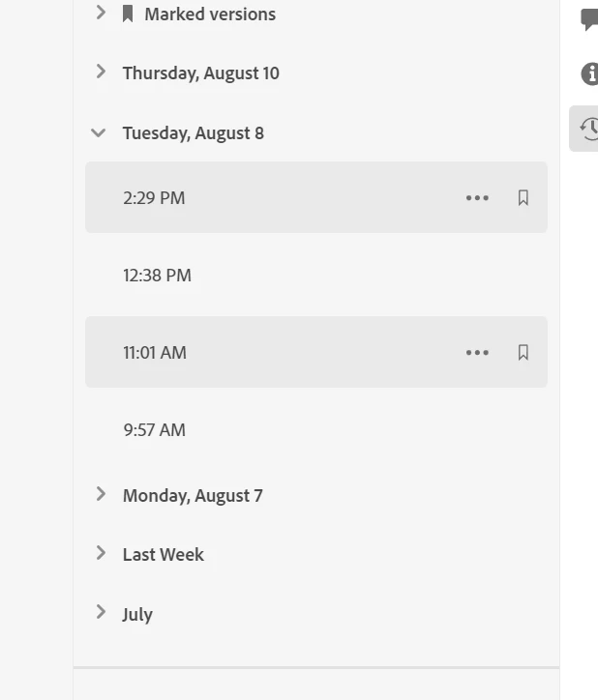Collapse the Tuesday, August 8 chevron
Viewport: 598px width, 700px height.
coord(98,133)
